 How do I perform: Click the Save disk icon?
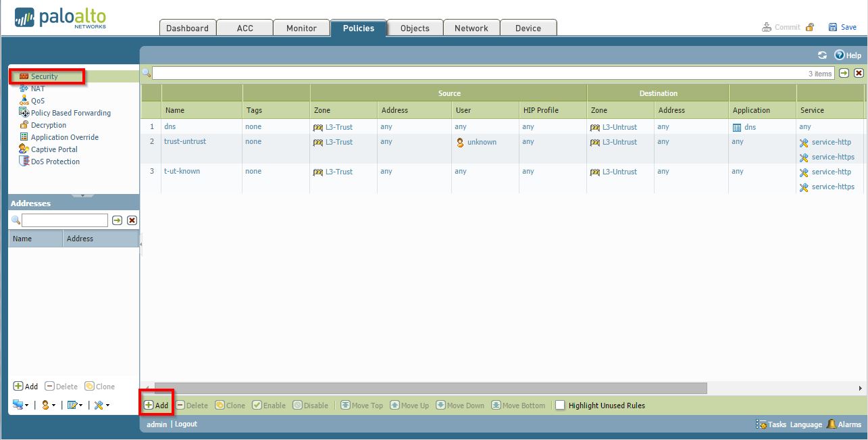coord(833,28)
